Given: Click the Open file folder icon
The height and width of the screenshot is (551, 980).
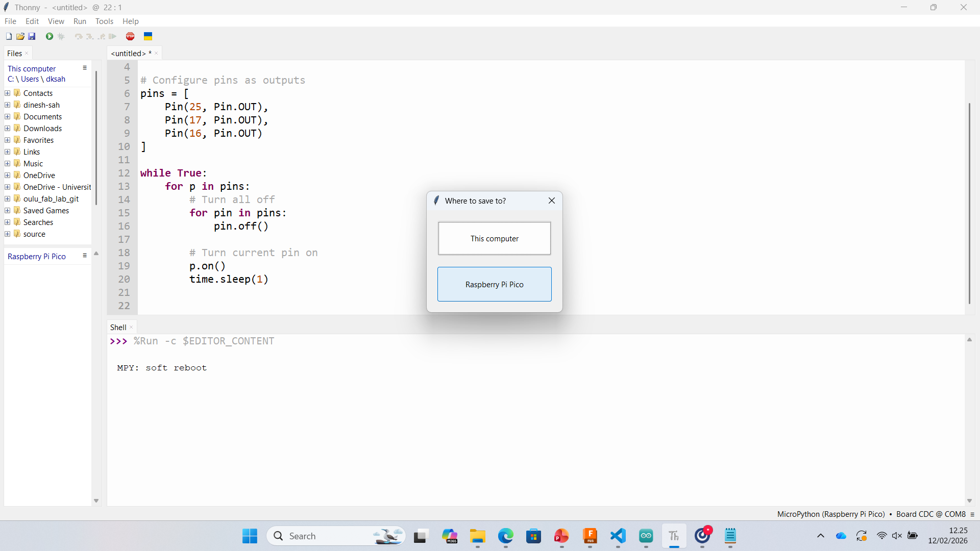Looking at the screenshot, I should click(20, 36).
